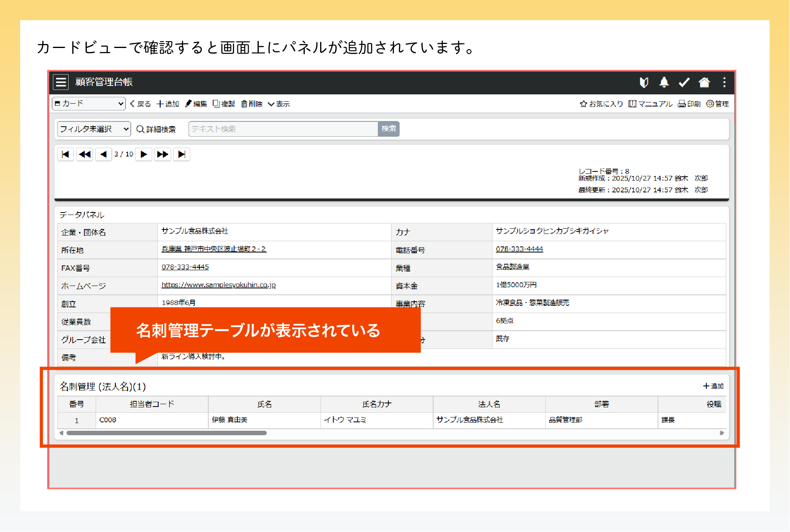Open the カード view dropdown
This screenshot has height=532, width=790.
[89, 104]
